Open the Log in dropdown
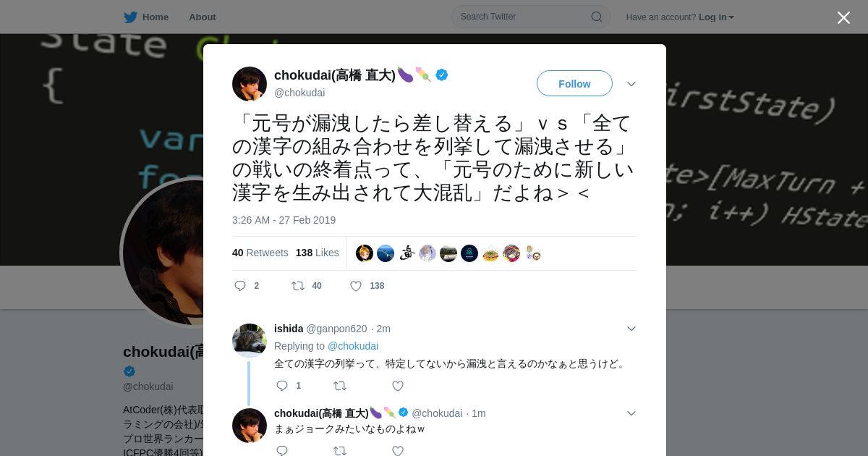 tap(716, 17)
